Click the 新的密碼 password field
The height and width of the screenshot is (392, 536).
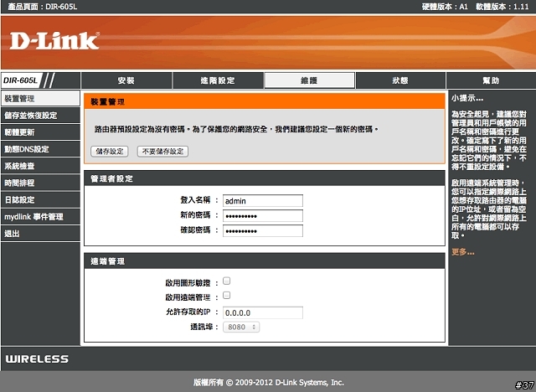263,215
